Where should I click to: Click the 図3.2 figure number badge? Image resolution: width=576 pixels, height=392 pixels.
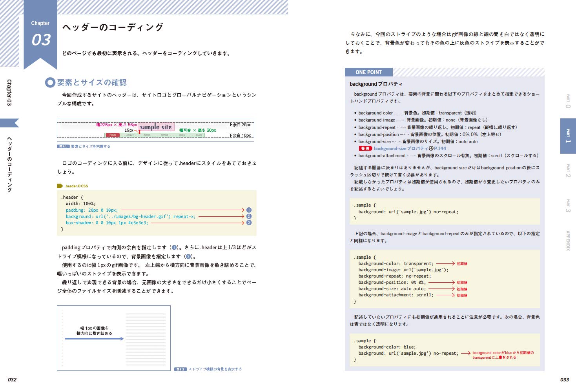180,369
